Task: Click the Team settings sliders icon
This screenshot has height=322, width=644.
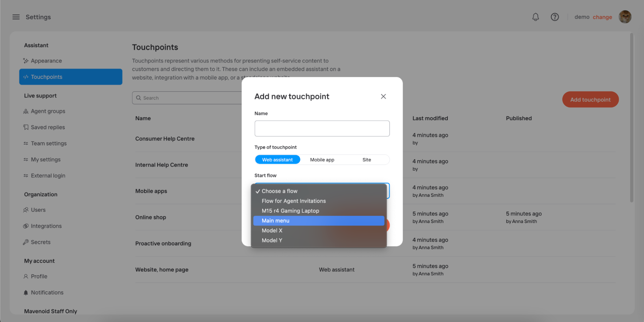Action: [26, 143]
